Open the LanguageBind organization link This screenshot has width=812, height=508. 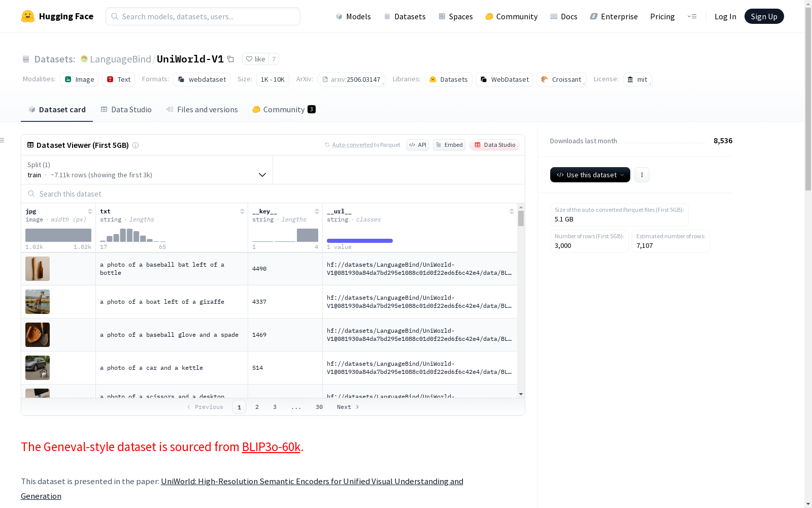point(120,59)
